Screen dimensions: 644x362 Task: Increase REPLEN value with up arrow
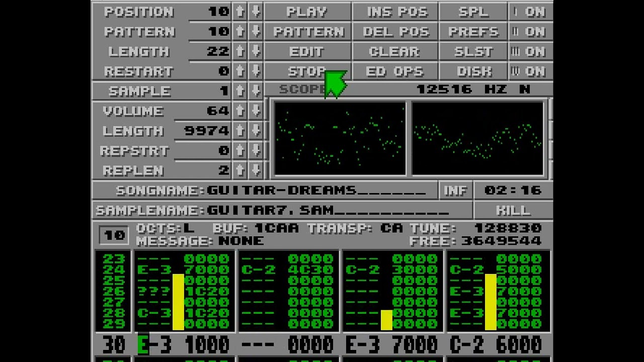pyautogui.click(x=240, y=170)
